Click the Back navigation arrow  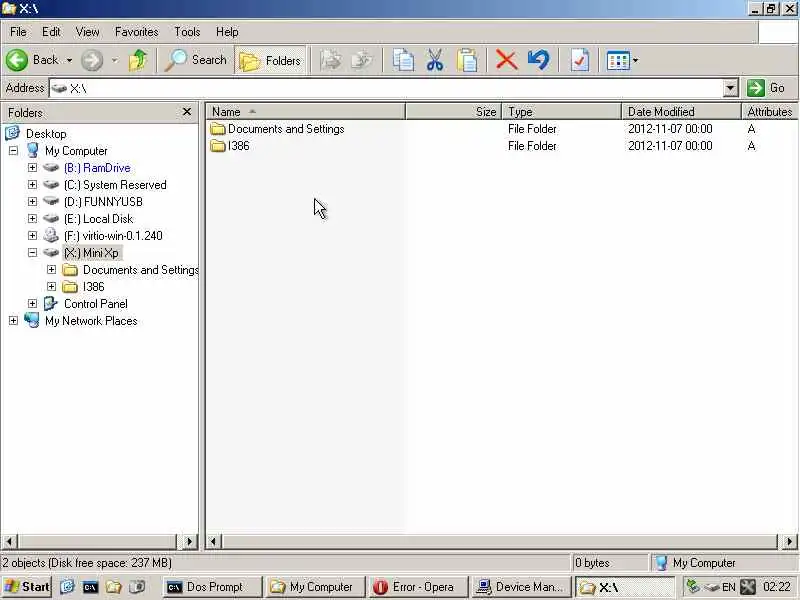17,60
